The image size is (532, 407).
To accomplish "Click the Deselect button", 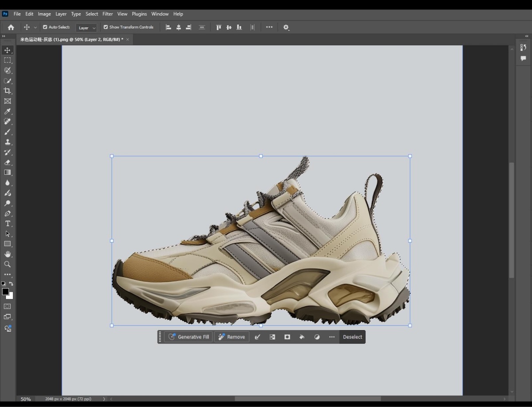I will click(x=352, y=337).
